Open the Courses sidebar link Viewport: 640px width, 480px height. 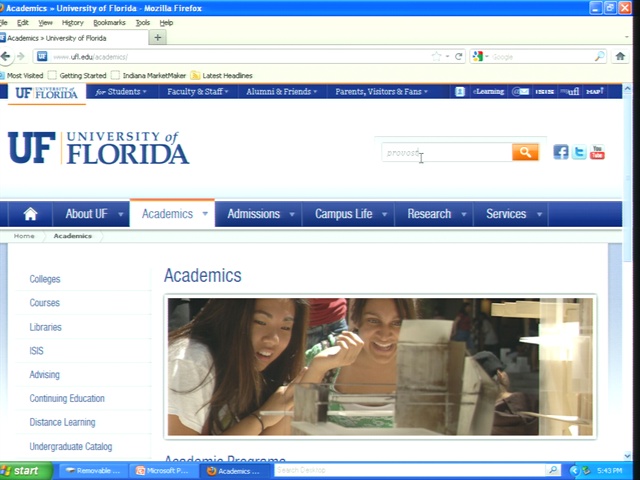[44, 303]
